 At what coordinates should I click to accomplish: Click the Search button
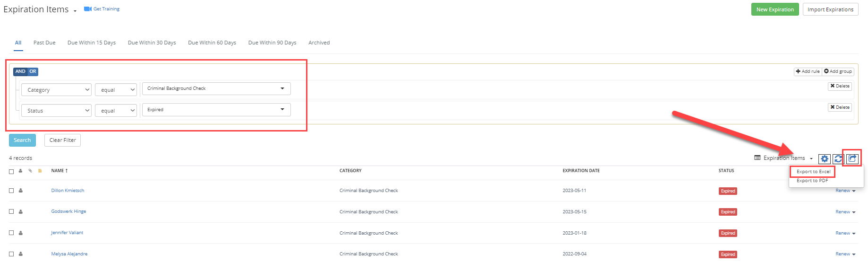click(22, 140)
